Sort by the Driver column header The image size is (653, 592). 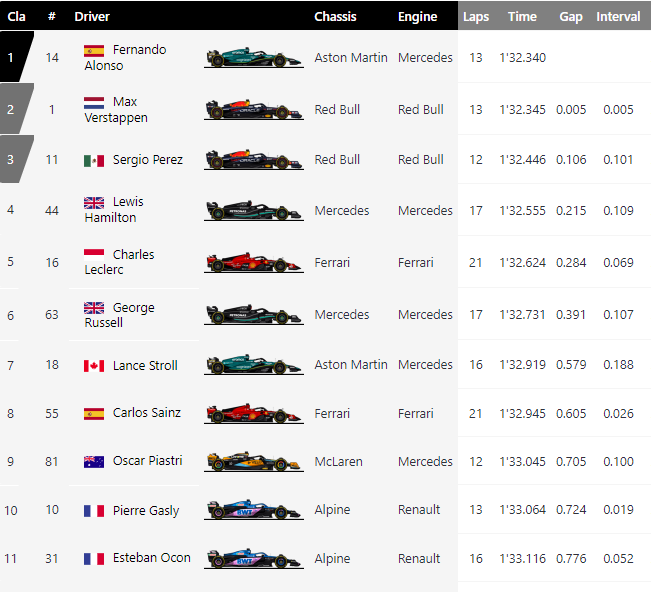92,17
